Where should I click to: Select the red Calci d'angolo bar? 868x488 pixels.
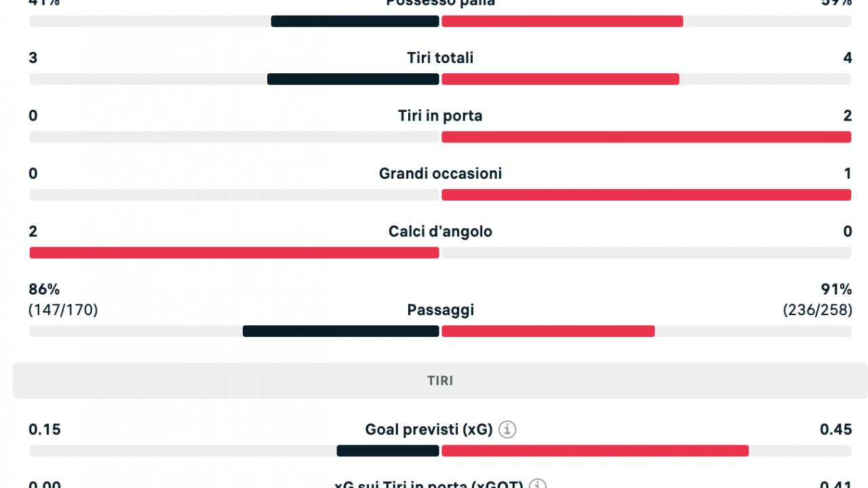point(234,253)
